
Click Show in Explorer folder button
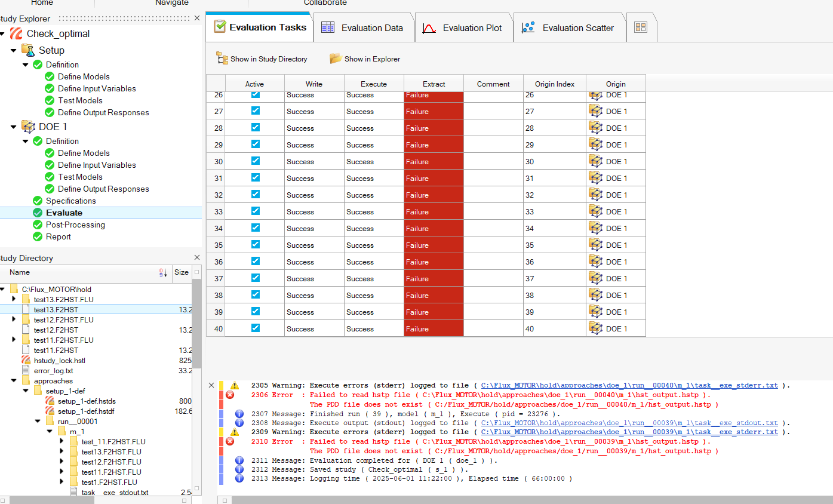[x=365, y=59]
